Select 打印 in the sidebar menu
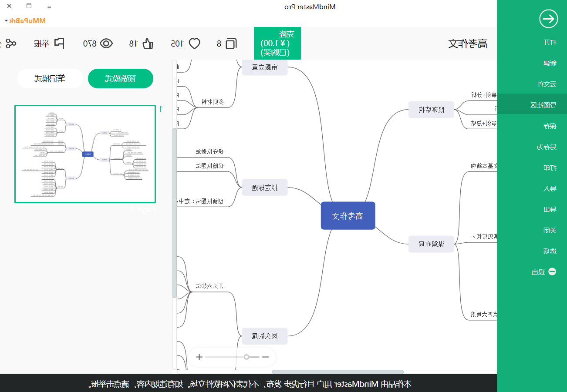 [550, 168]
